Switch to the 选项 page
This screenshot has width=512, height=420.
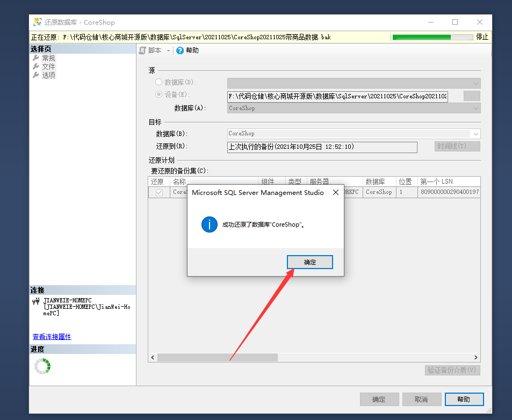(x=49, y=75)
